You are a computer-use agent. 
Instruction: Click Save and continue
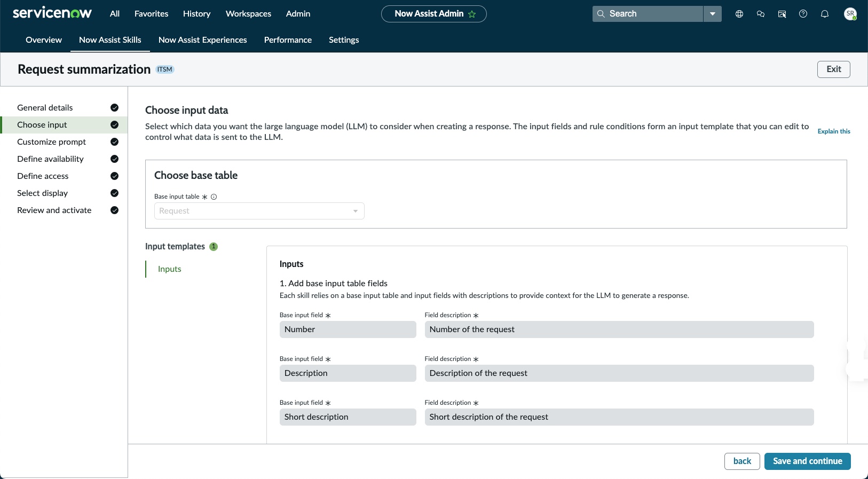[808, 461]
